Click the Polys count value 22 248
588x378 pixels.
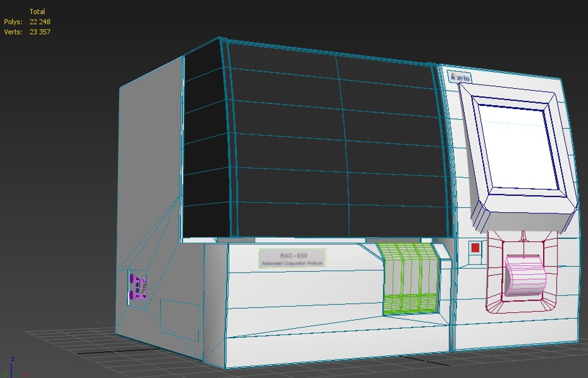coord(40,22)
